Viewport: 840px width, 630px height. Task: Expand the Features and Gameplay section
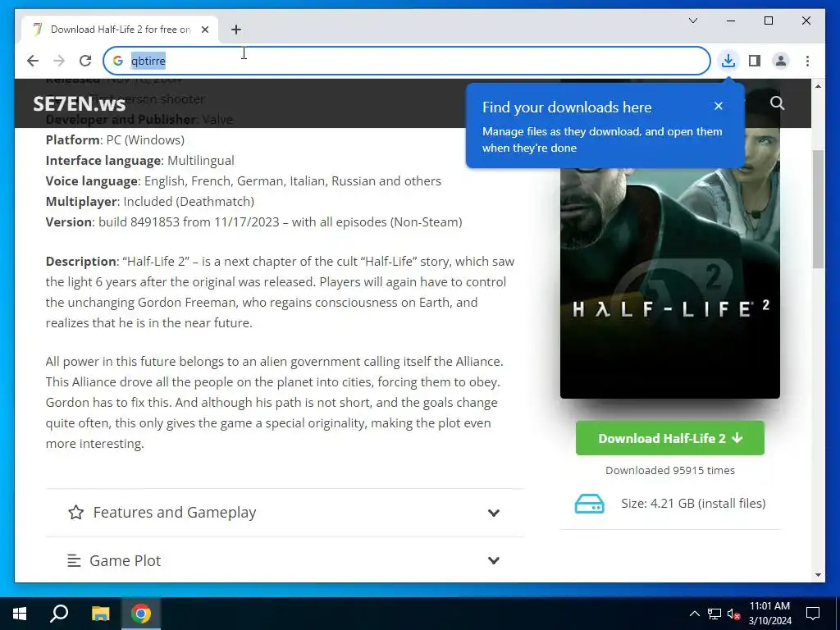click(x=285, y=513)
